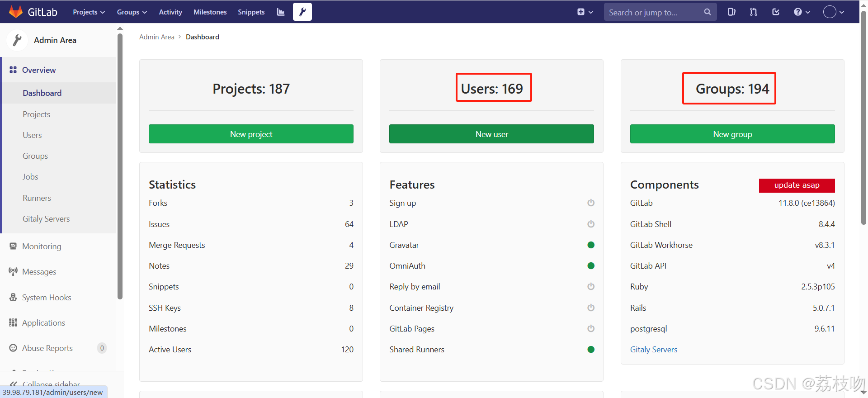The width and height of the screenshot is (868, 398).
Task: Click the Overview grid icon
Action: click(x=13, y=70)
